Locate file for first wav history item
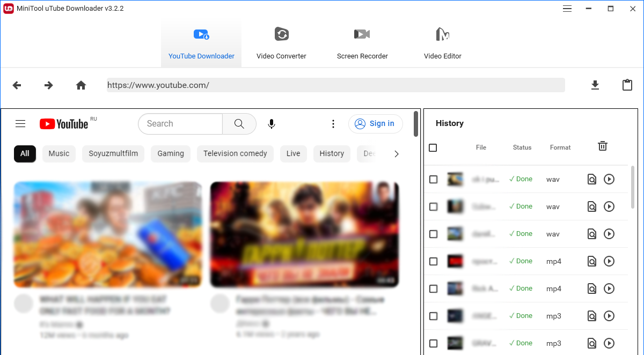The height and width of the screenshot is (355, 644). coord(591,179)
